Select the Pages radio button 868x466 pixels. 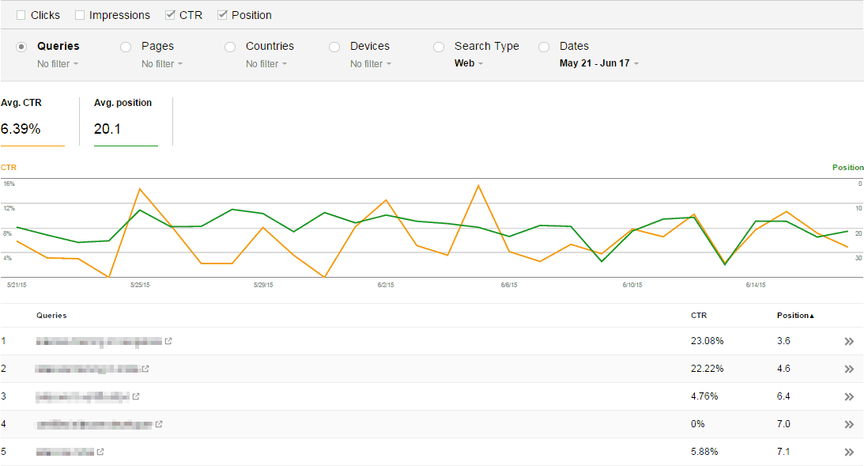126,47
